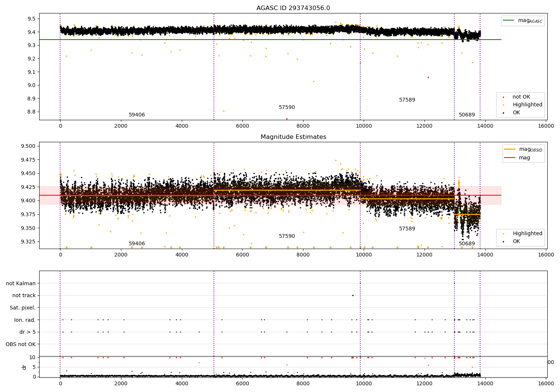The image size is (560, 392).
Task: Click the rotated 'dr' y-axis label
Action: tap(24, 367)
